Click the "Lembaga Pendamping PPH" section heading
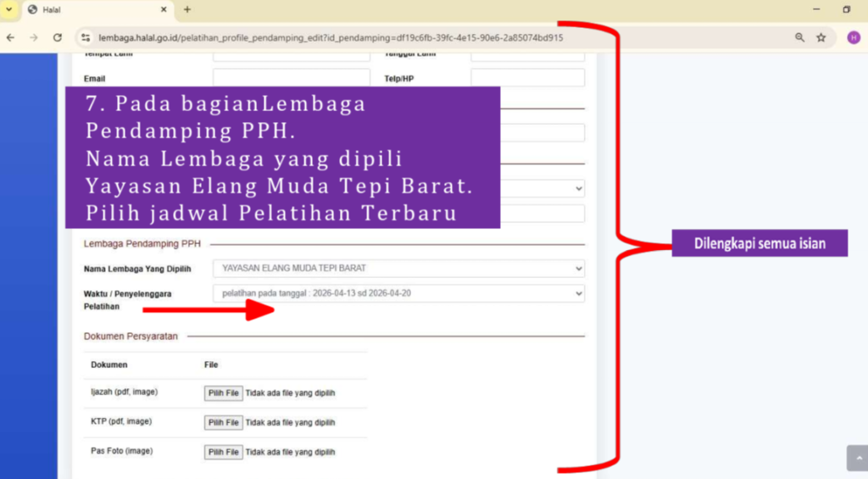The width and height of the screenshot is (868, 479). click(142, 243)
